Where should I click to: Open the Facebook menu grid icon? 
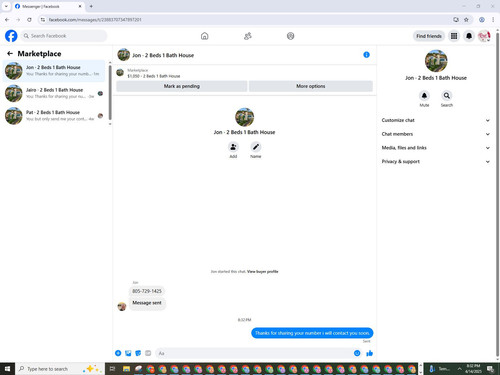click(454, 36)
